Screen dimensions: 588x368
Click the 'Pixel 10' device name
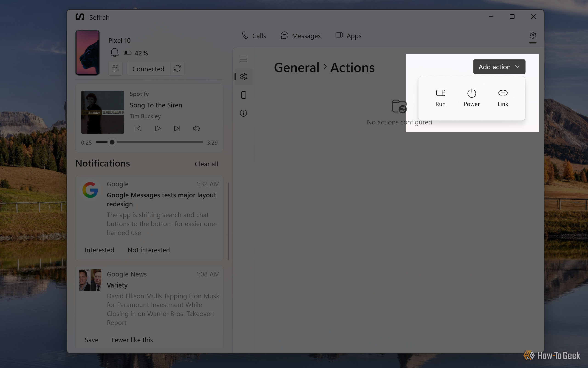(x=119, y=40)
